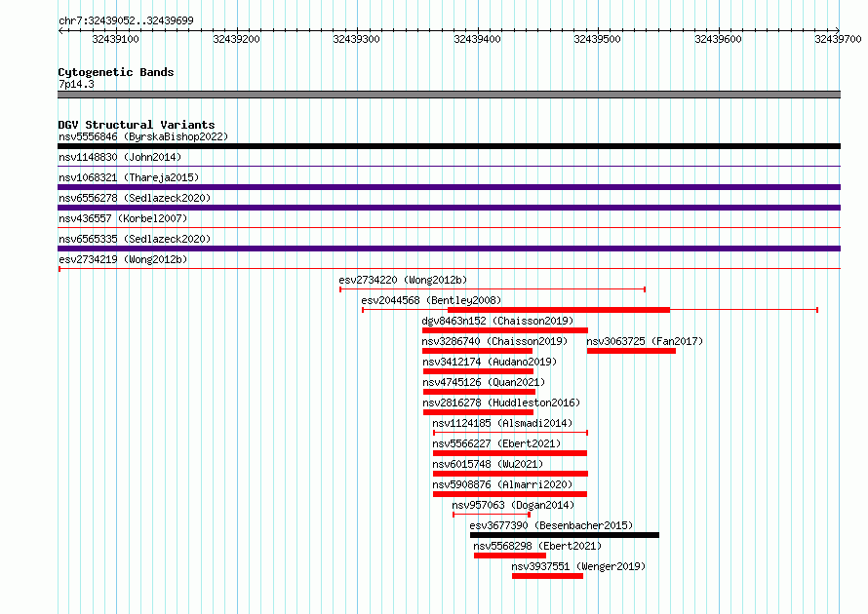Click the gray 7p14.3 cytogenetic band

pos(449,95)
